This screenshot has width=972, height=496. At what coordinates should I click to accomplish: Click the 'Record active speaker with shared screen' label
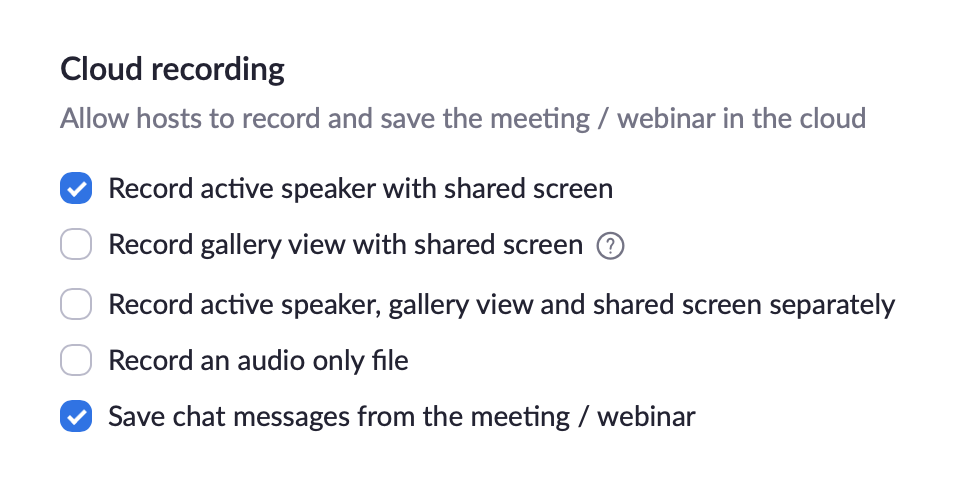(361, 188)
